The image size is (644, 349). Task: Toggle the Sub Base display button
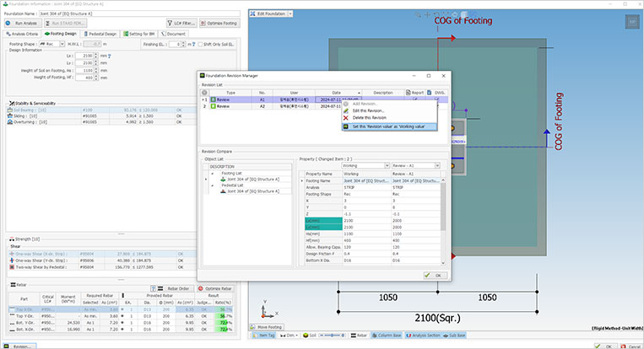click(x=454, y=336)
